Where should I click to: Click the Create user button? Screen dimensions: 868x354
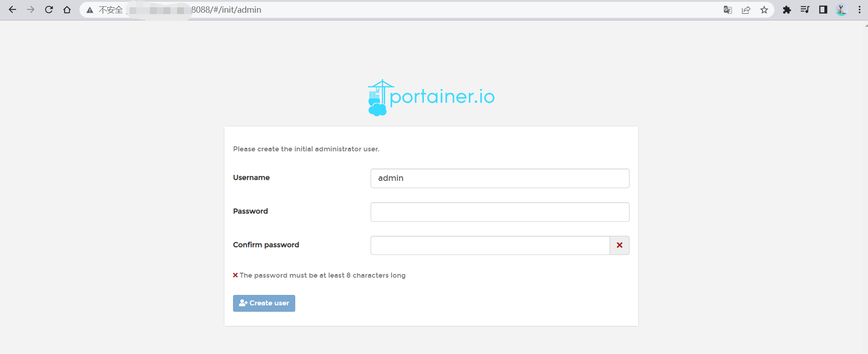pos(264,303)
